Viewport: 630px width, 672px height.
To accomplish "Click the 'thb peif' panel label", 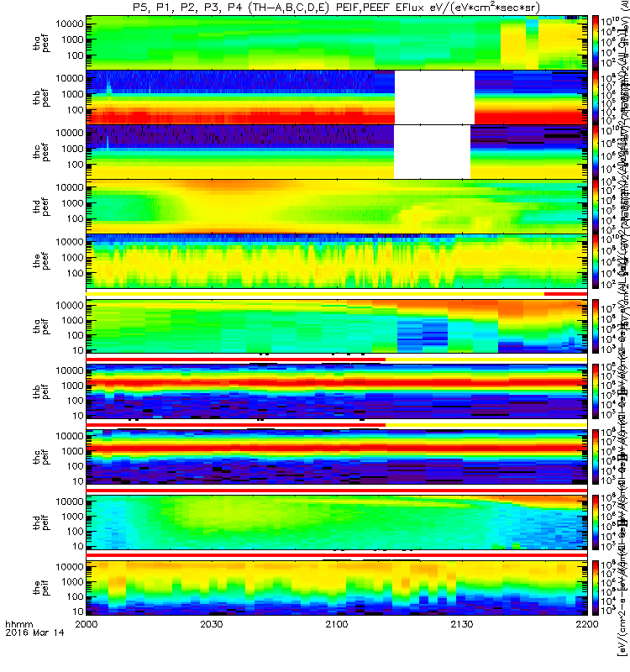I will [41, 391].
